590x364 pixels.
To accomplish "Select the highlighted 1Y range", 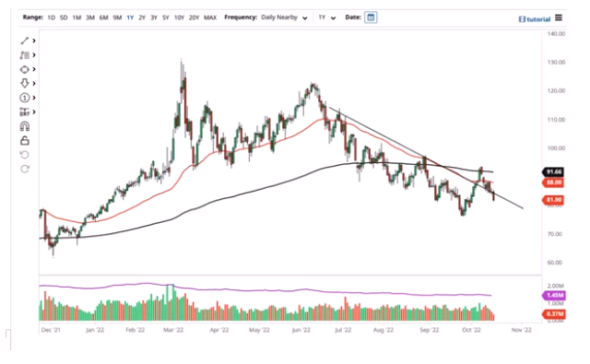I will click(x=130, y=18).
